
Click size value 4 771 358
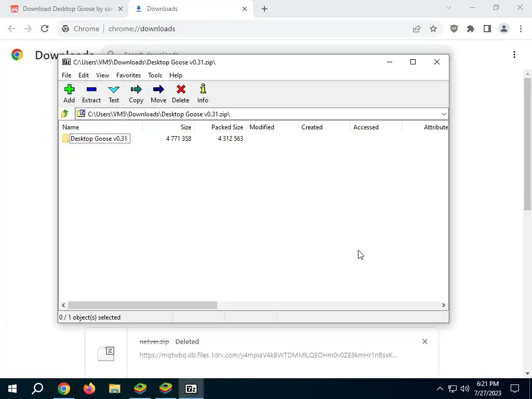point(179,138)
